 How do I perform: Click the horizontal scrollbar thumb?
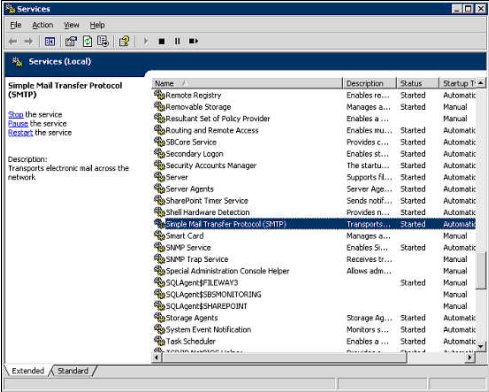pos(284,357)
